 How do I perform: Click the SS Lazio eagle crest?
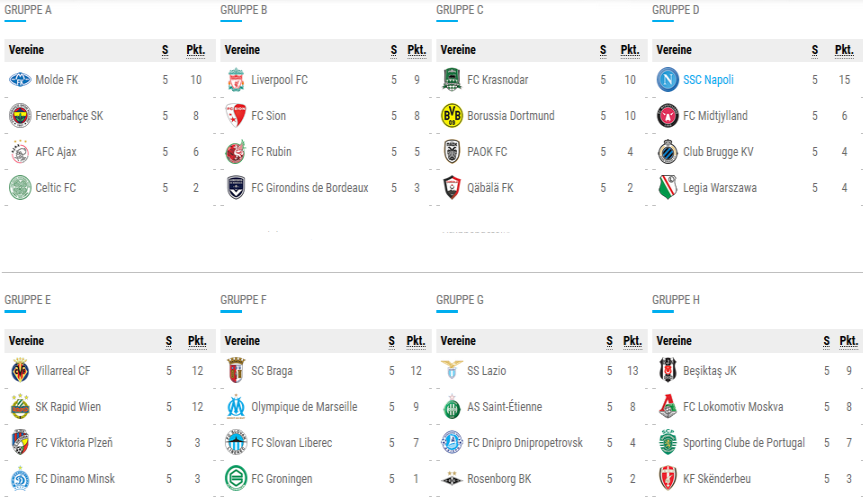(452, 370)
